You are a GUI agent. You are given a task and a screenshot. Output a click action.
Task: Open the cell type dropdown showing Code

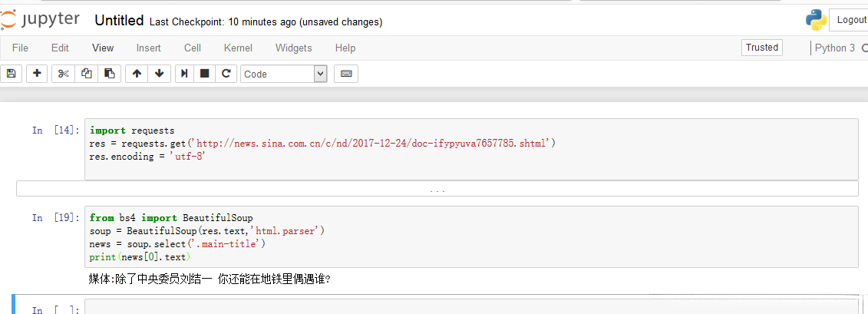tap(284, 74)
